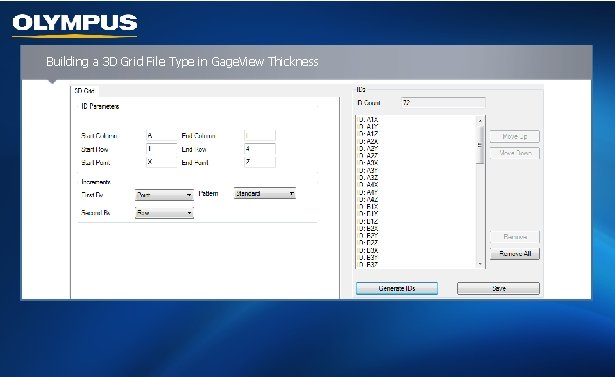
Task: Click the End Column input field
Action: click(x=260, y=136)
